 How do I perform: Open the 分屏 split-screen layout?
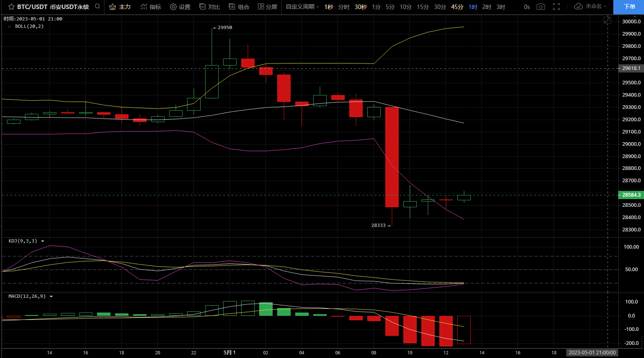click(x=267, y=7)
